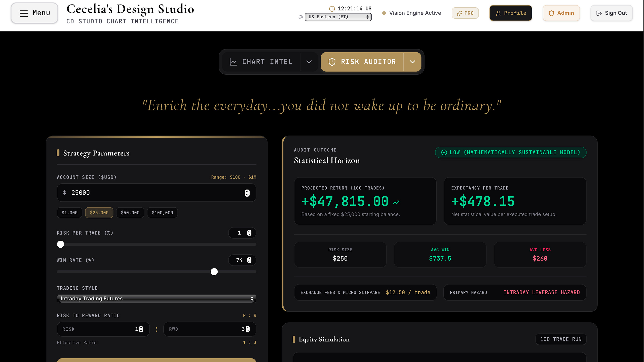Click the trending-up icon beside projected return
Screen dimensions: 644x362
pyautogui.click(x=396, y=202)
